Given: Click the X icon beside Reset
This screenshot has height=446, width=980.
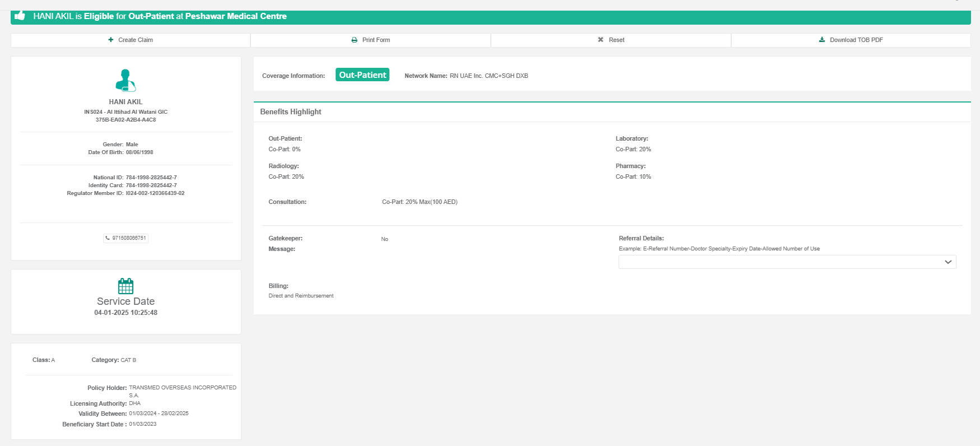Looking at the screenshot, I should (x=601, y=40).
